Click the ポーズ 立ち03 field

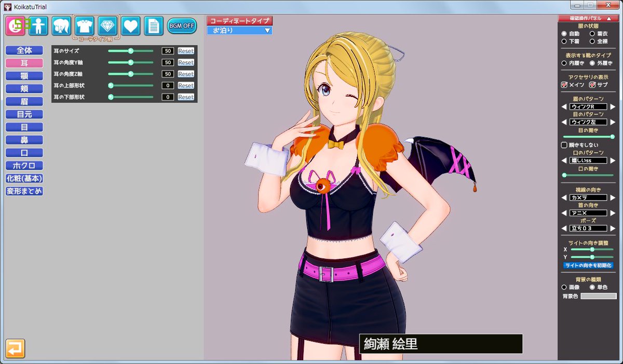coord(588,228)
